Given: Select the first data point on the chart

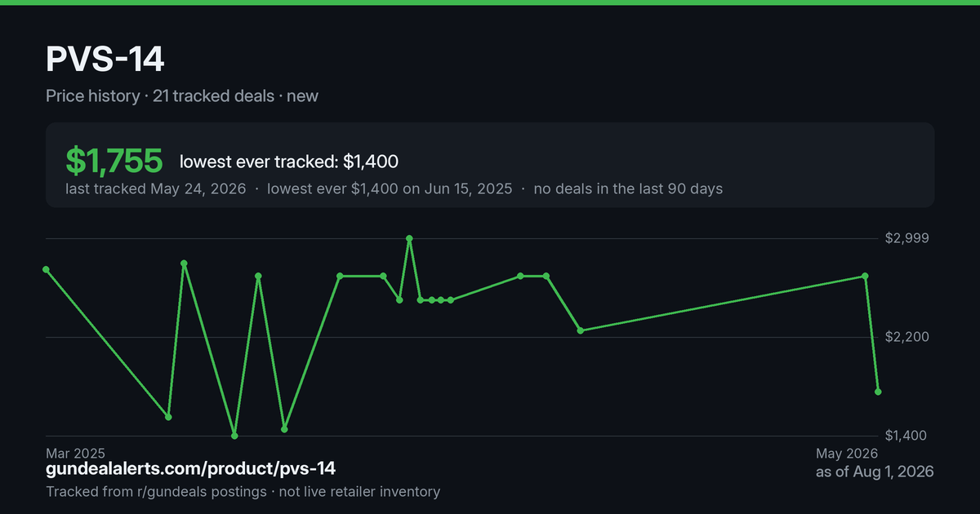Looking at the screenshot, I should [46, 269].
